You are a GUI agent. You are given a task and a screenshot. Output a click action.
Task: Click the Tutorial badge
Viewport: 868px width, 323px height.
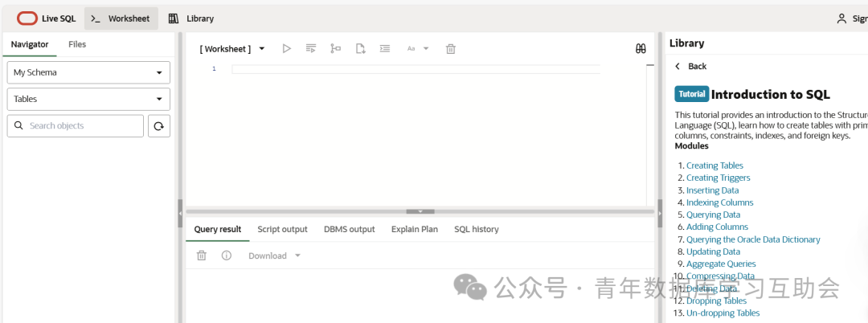click(x=691, y=94)
